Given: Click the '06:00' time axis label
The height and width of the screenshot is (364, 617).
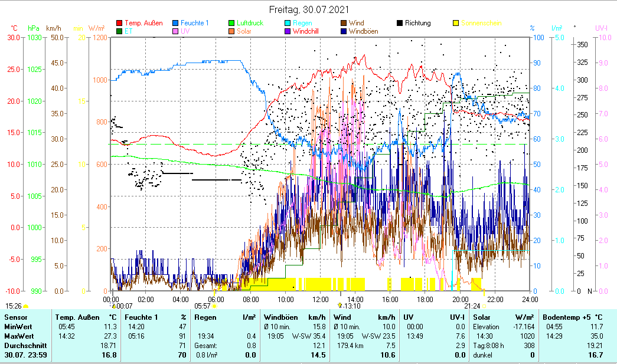Looking at the screenshot, I should point(216,300).
